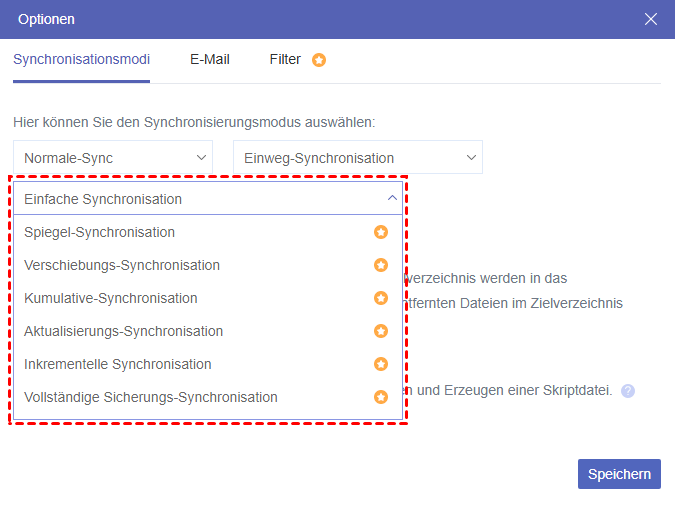Pick Vollständige Sicherungs-Synchronisation option

click(x=151, y=397)
